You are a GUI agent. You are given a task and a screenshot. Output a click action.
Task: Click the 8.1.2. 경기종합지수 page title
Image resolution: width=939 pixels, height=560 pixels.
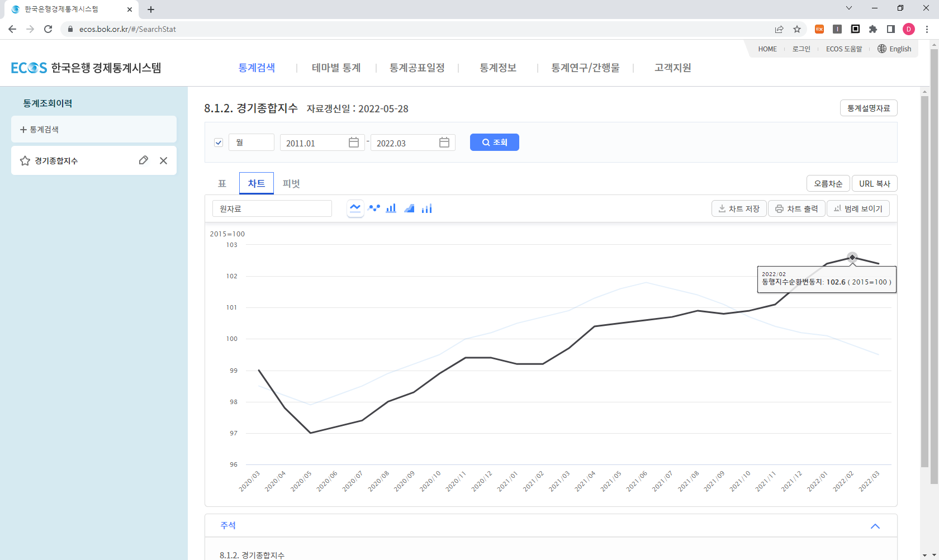[x=251, y=108]
